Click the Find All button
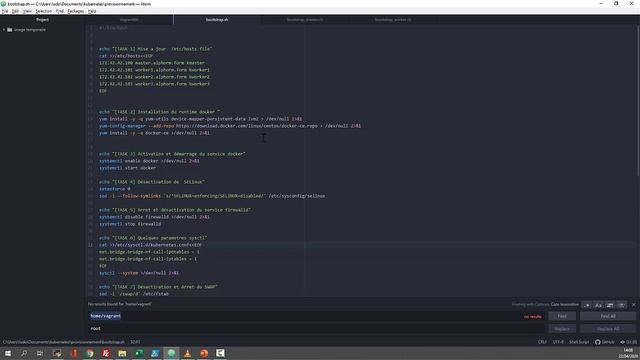The image size is (640, 360). pos(608,316)
